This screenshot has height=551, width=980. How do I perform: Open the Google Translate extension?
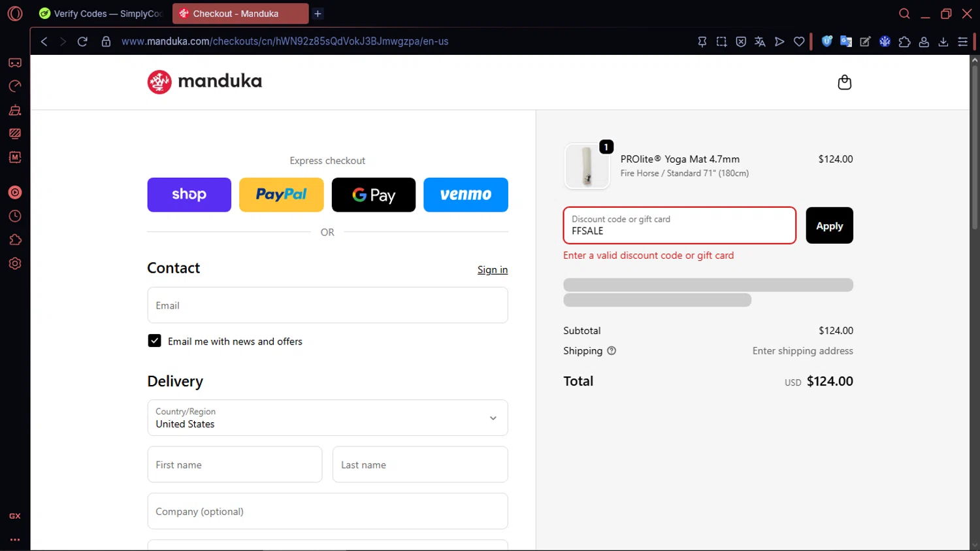tap(846, 41)
